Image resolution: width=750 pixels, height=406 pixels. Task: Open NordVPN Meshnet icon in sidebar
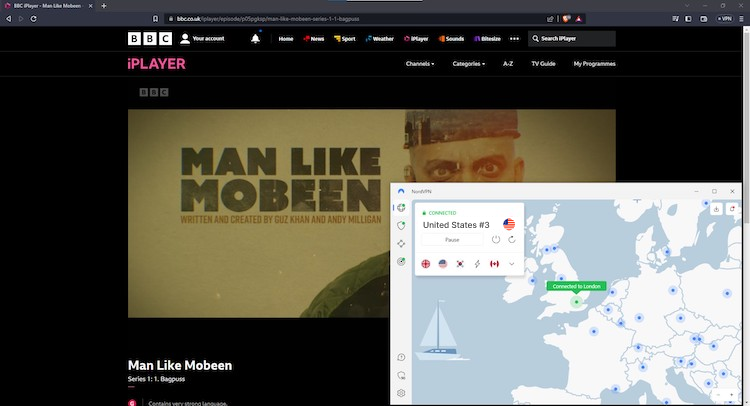pos(401,243)
